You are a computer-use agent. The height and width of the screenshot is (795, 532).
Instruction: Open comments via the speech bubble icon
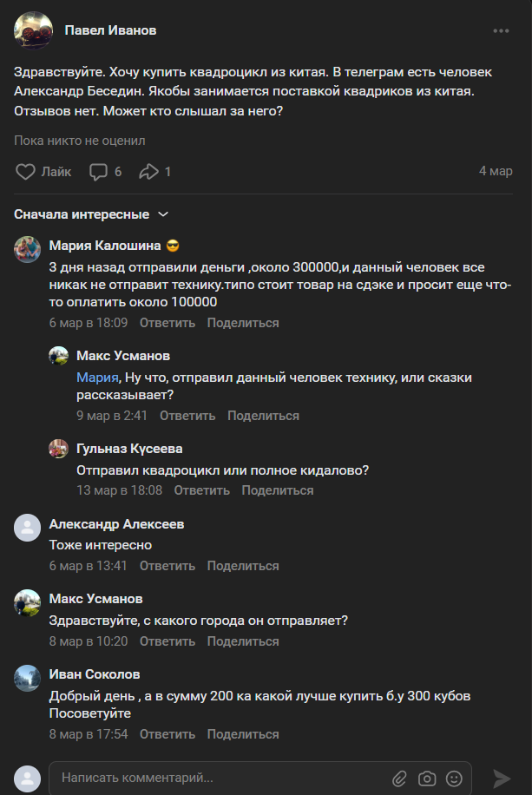pyautogui.click(x=98, y=171)
